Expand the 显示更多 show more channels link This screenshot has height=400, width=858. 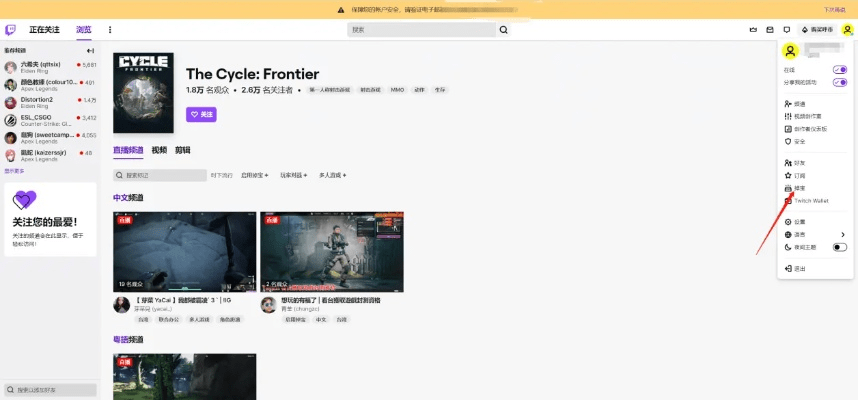pos(14,171)
